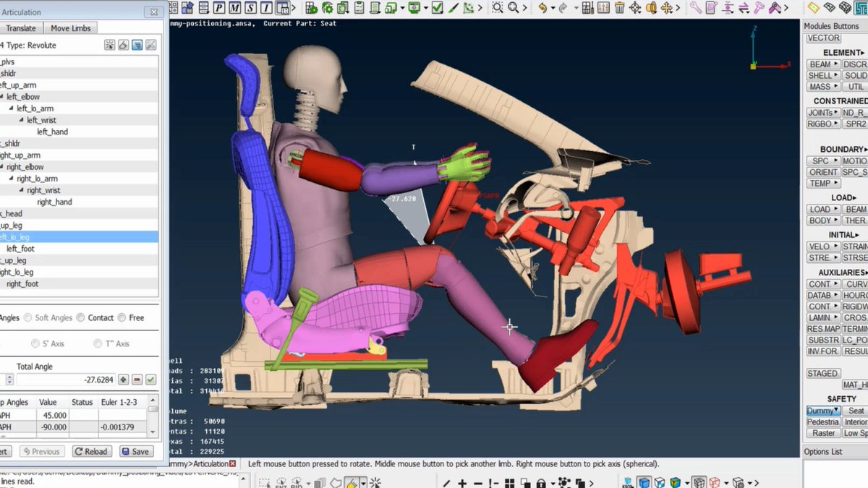Click the green plus button beside Total Angle

pos(124,380)
